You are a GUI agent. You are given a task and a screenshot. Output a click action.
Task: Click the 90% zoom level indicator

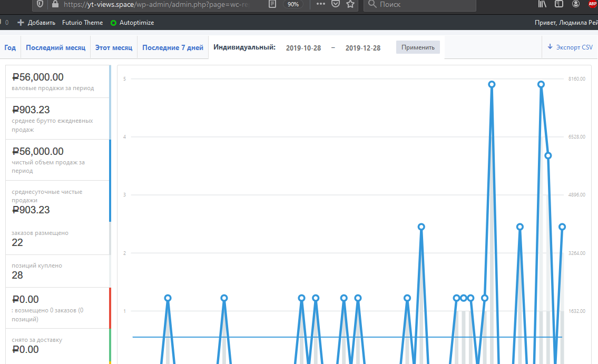pos(293,4)
